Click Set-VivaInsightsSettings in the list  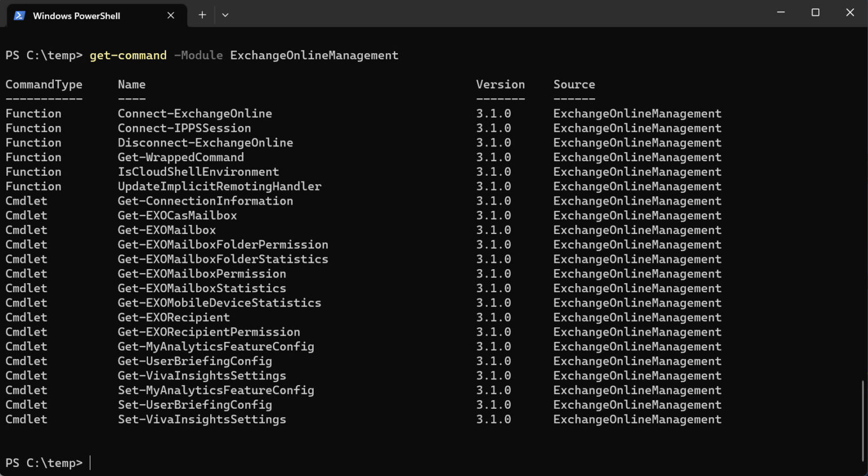(x=202, y=419)
